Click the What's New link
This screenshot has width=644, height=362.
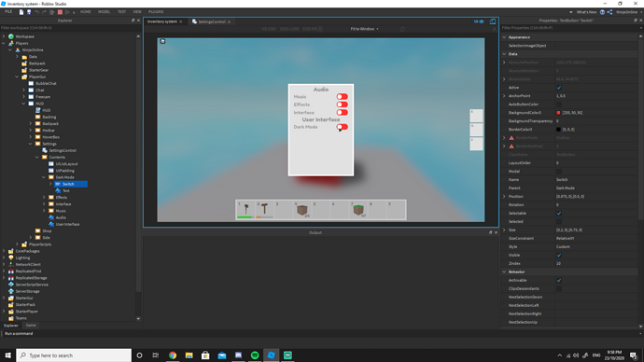(x=586, y=12)
